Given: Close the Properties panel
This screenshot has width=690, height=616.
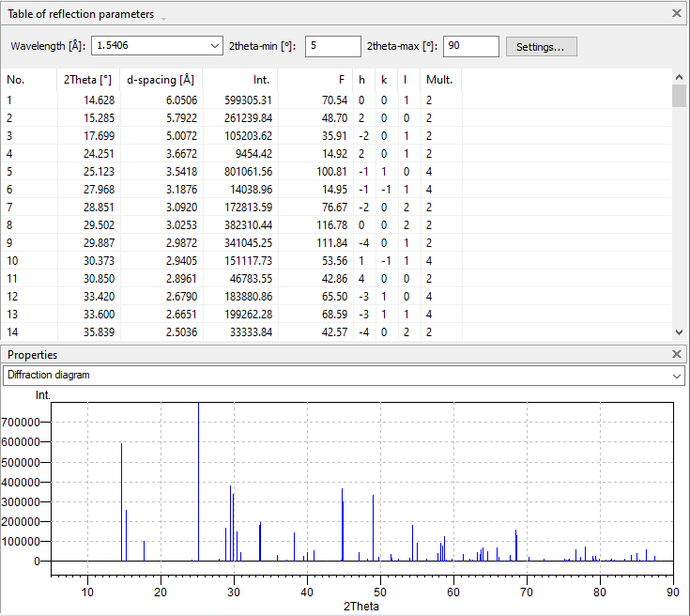Looking at the screenshot, I should [x=677, y=355].
